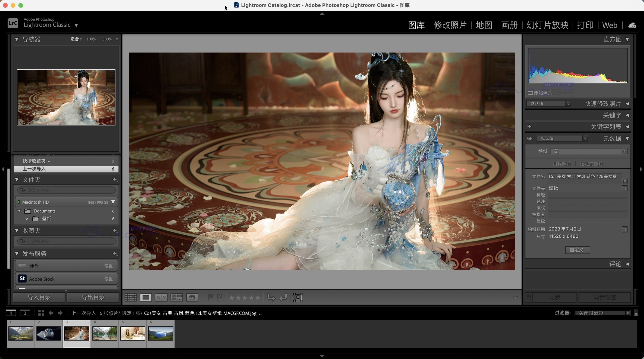The height and width of the screenshot is (359, 644).
Task: Flag the photo as a pick
Action: click(x=211, y=297)
